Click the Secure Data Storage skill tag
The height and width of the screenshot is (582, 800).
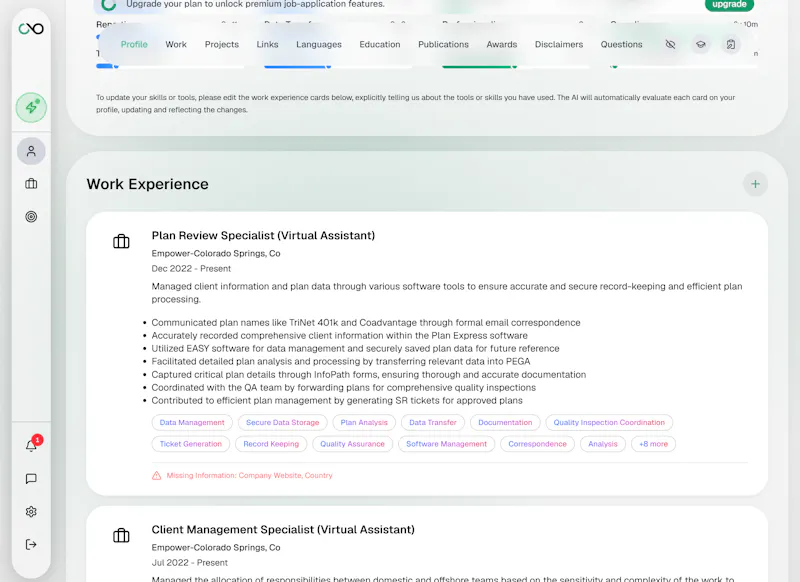283,422
